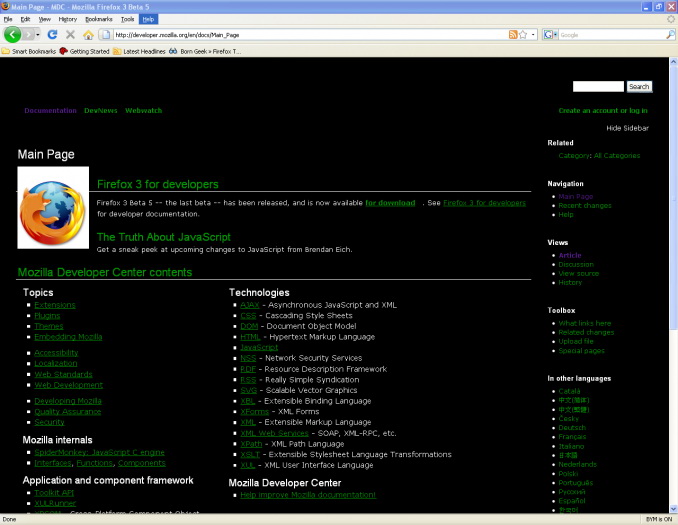Click Create an account or log in

(603, 111)
